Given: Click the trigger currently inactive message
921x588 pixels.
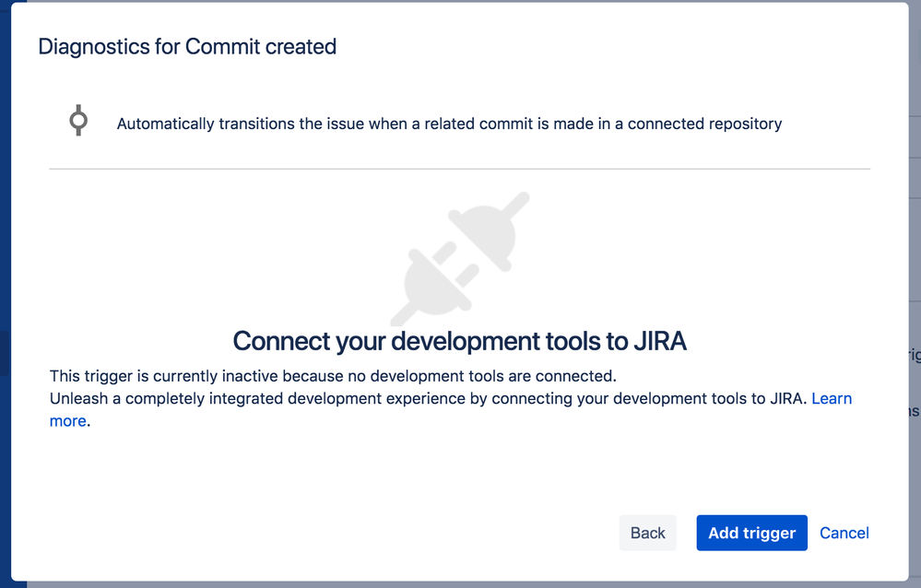Looking at the screenshot, I should click(333, 376).
